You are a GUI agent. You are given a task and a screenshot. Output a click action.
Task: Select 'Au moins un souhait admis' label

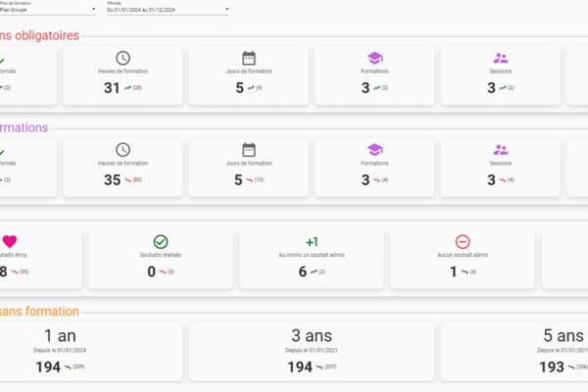312,255
